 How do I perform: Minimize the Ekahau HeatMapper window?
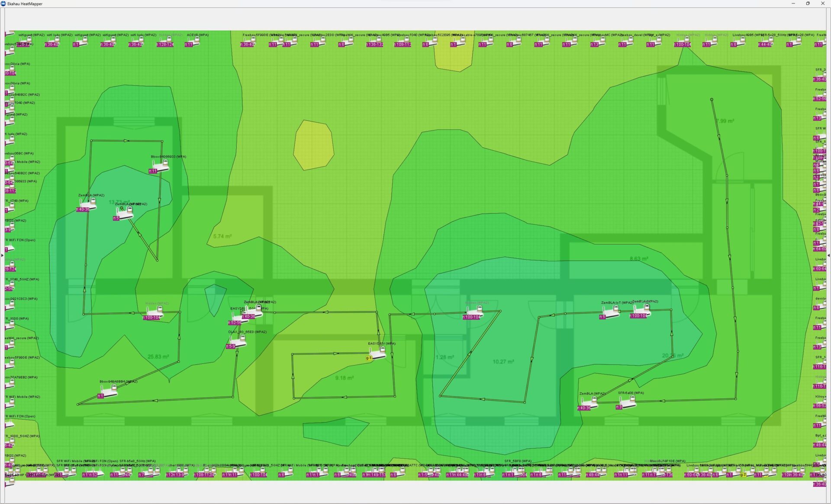(793, 3)
